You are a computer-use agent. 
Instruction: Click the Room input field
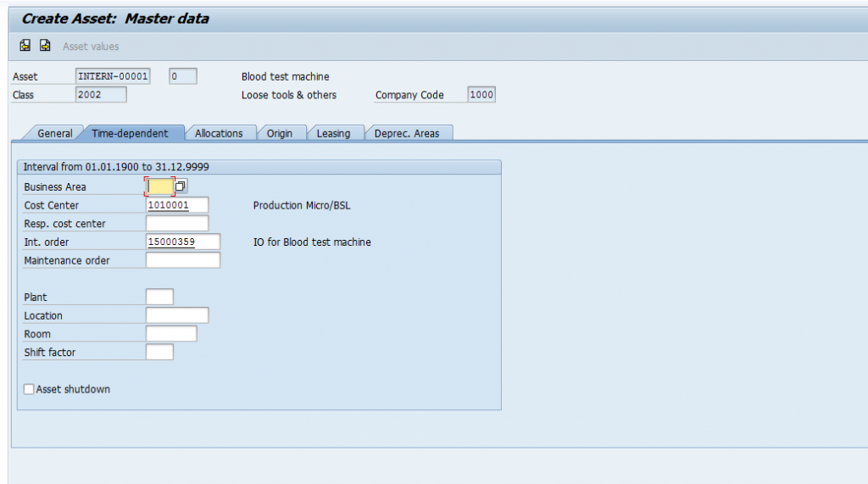pyautogui.click(x=171, y=334)
